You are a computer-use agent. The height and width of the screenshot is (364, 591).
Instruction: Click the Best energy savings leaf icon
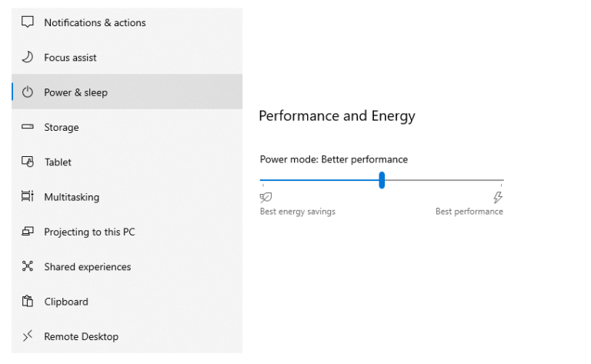click(x=265, y=197)
